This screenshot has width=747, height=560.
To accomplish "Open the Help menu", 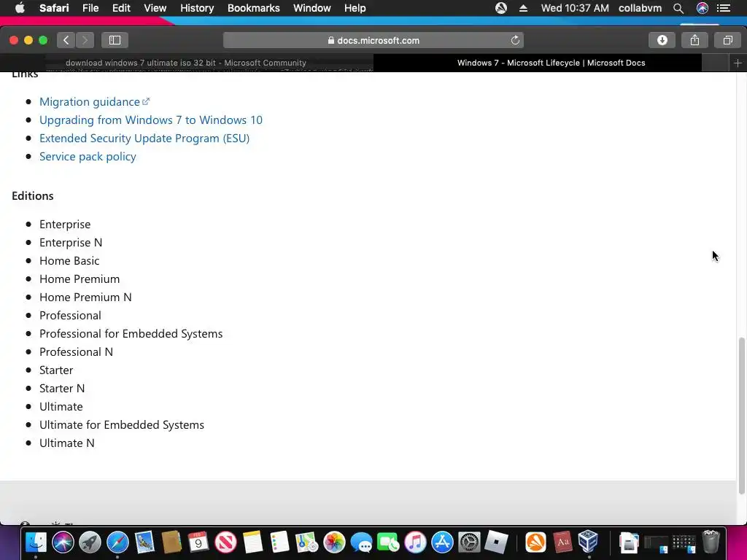I will [x=355, y=8].
